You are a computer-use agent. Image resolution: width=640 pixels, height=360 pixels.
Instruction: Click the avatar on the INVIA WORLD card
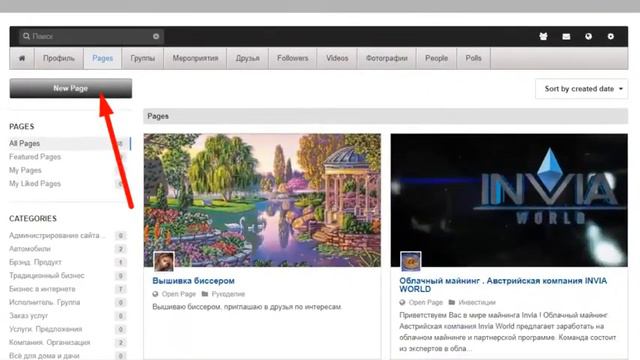[411, 261]
